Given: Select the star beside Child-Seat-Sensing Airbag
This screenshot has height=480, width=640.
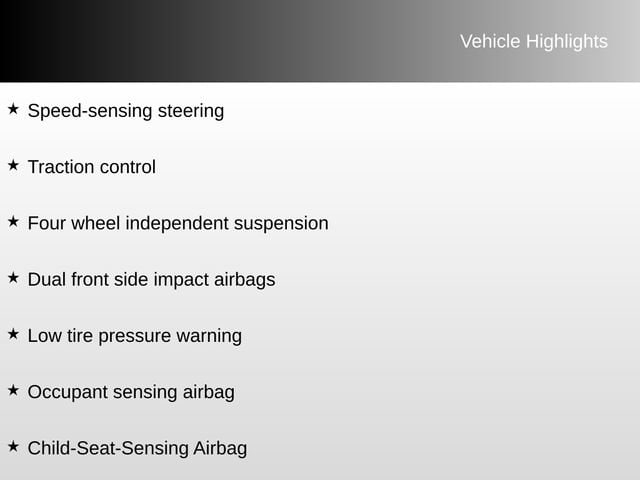Looking at the screenshot, I should point(13,446).
